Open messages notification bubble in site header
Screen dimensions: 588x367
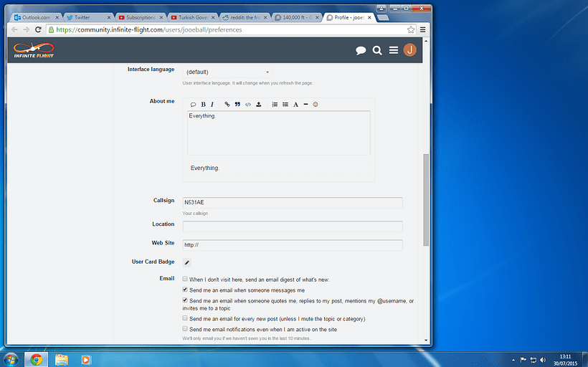tap(361, 50)
